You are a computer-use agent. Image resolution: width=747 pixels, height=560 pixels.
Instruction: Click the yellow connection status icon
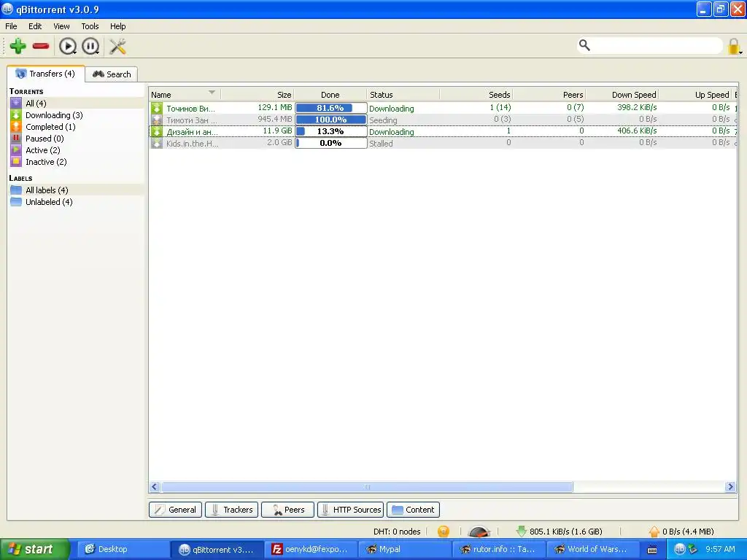click(444, 532)
